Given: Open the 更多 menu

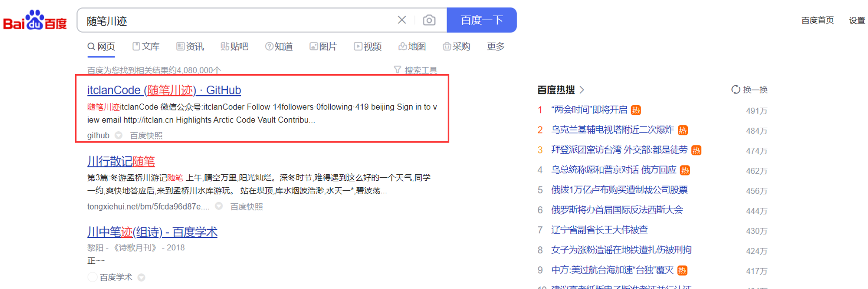Looking at the screenshot, I should [x=496, y=47].
